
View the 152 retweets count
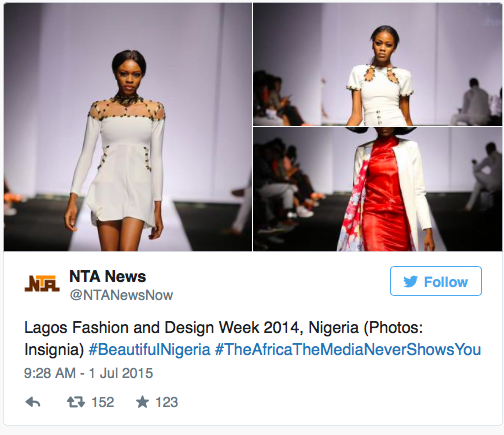coord(103,402)
